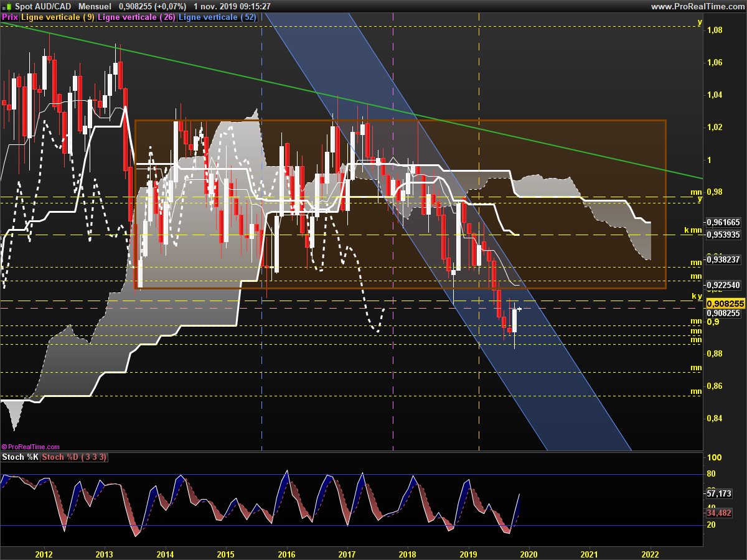The image size is (747, 560).
Task: Click the 100 level on stochastic axis
Action: (715, 457)
